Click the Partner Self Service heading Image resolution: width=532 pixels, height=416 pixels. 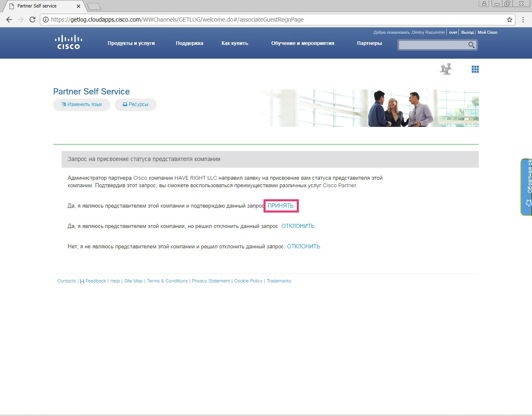coord(91,92)
